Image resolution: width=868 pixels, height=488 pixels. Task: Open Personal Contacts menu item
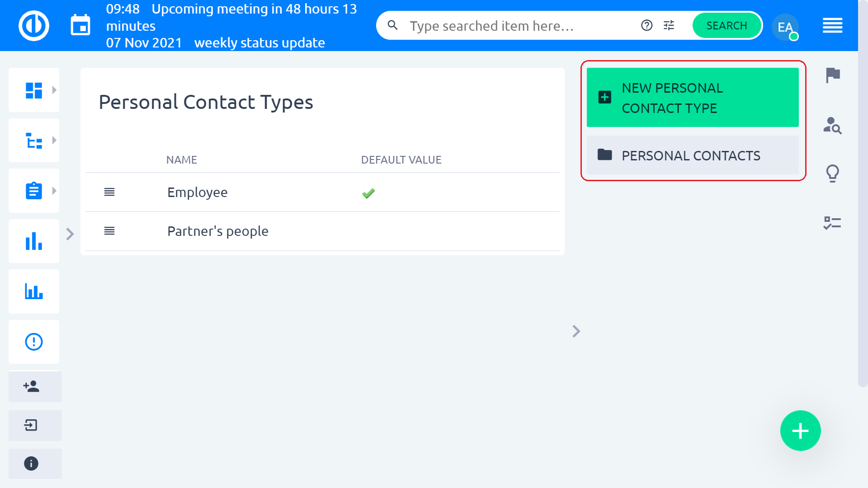tap(693, 155)
